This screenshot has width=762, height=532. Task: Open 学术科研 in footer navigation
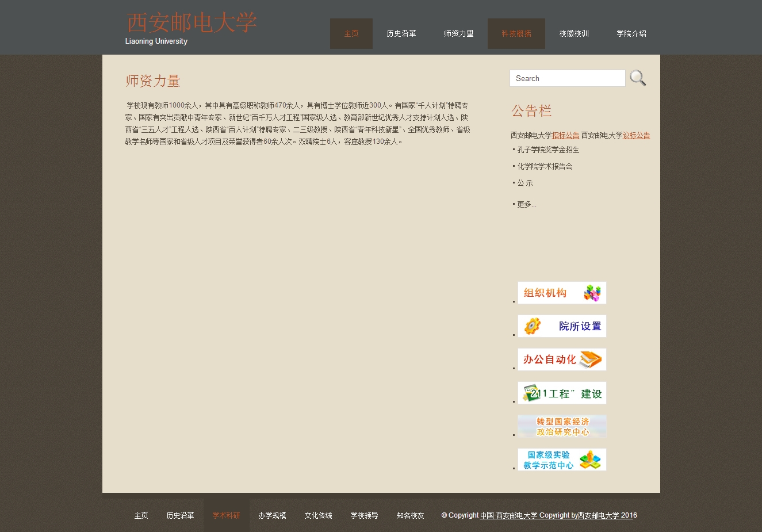click(x=227, y=515)
